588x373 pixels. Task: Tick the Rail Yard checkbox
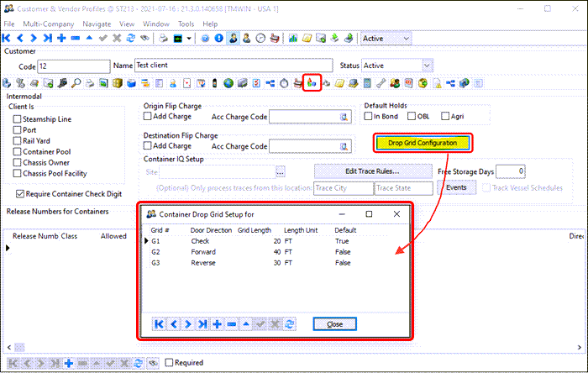(18, 141)
